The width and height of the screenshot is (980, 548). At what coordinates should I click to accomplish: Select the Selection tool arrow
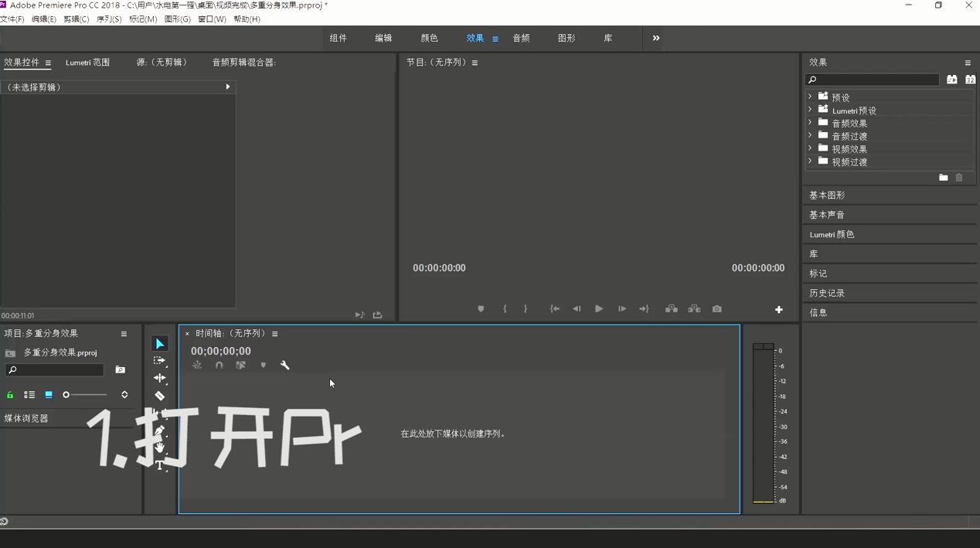point(160,344)
